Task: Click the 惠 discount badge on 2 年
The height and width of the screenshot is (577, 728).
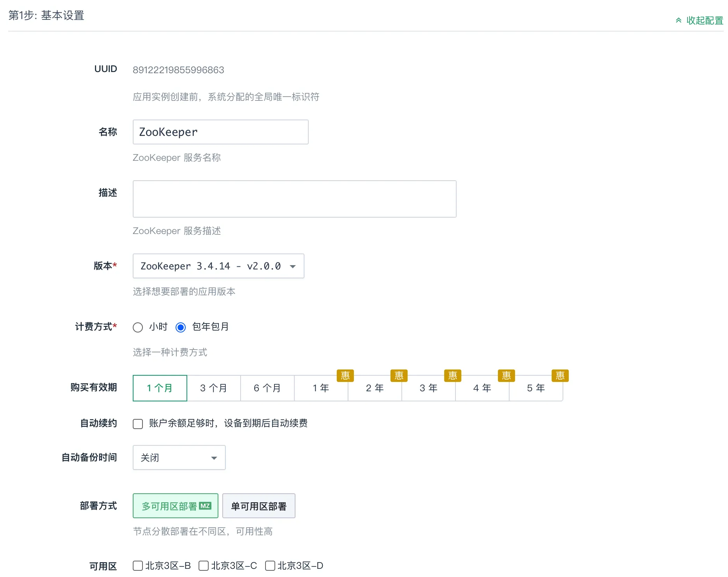Action: point(399,376)
